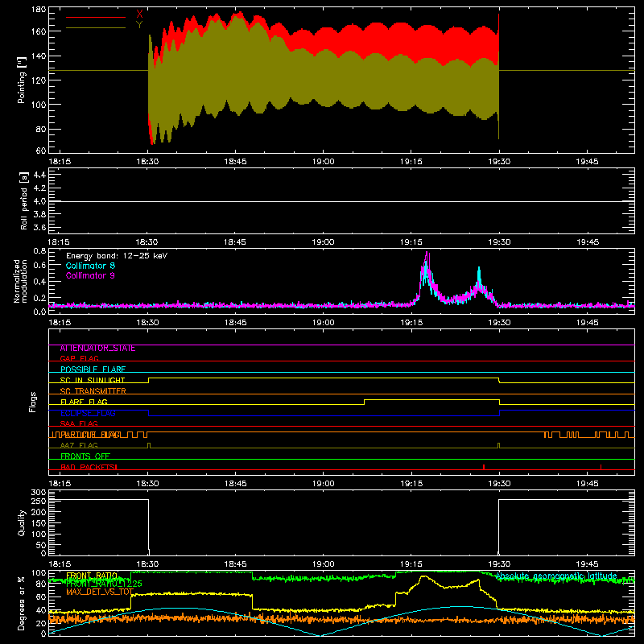Select the BAD_PACKETS flag label
The image size is (644, 644).
tap(89, 467)
